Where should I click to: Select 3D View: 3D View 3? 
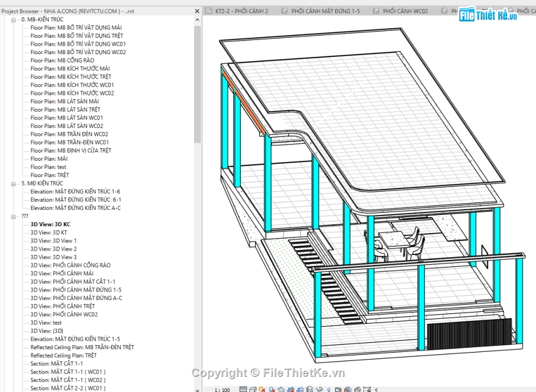54,257
